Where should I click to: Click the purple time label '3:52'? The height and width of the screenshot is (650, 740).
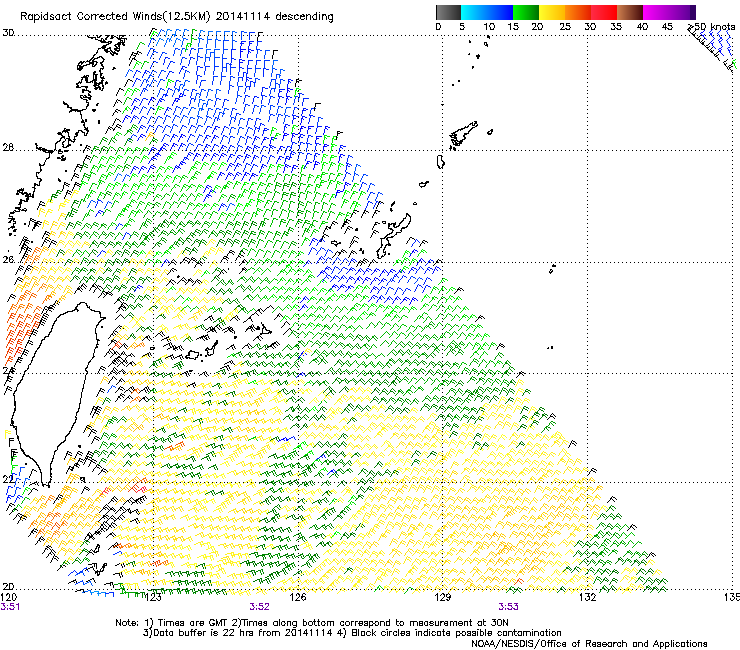pyautogui.click(x=260, y=607)
